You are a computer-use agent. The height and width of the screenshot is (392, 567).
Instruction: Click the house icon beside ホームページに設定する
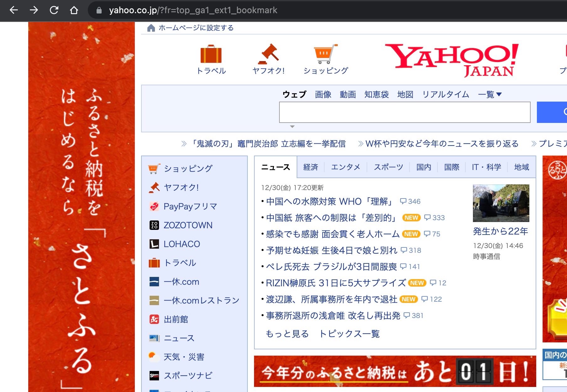tap(151, 28)
